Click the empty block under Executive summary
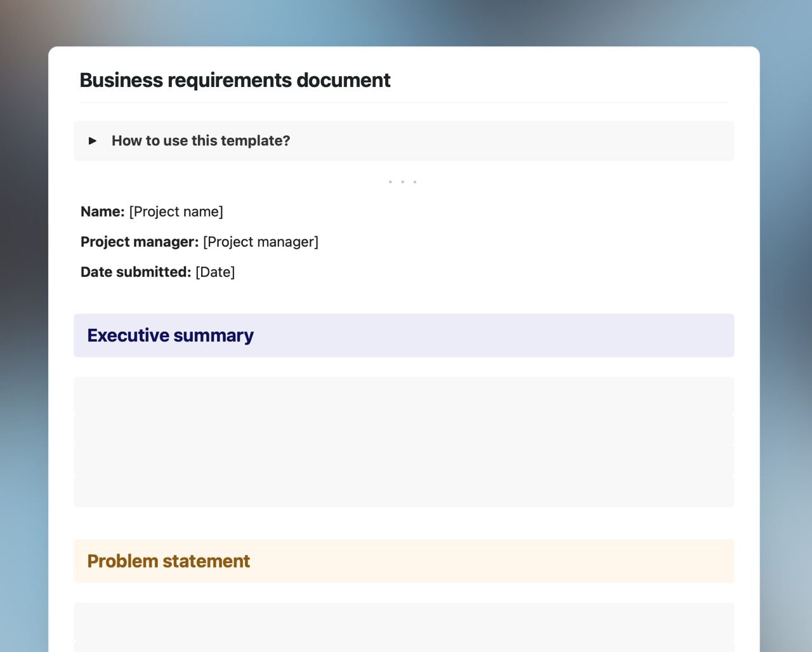The height and width of the screenshot is (652, 812). [403, 441]
